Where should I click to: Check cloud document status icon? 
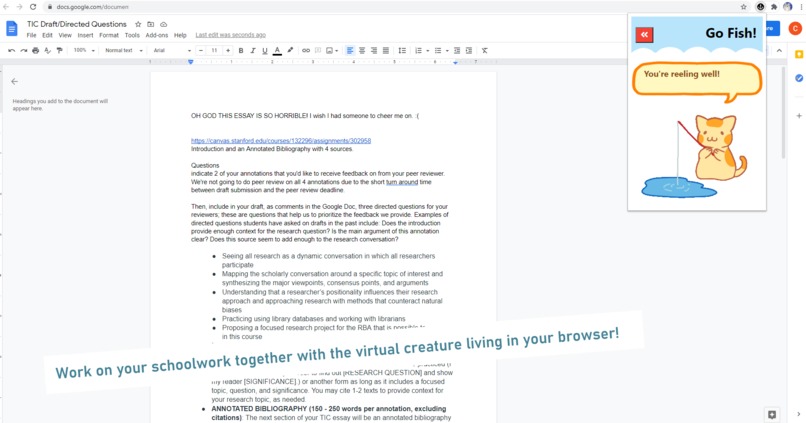163,24
